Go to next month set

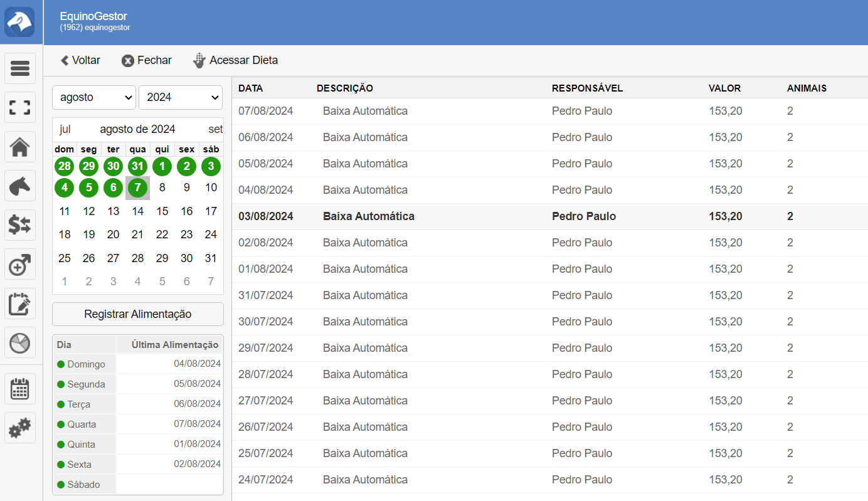(x=215, y=129)
